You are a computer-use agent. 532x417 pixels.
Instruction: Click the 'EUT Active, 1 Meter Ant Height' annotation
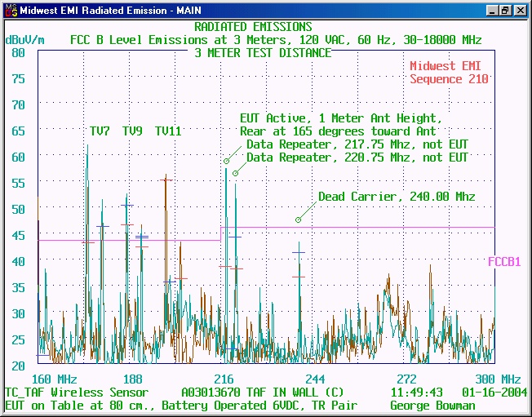coord(341,118)
